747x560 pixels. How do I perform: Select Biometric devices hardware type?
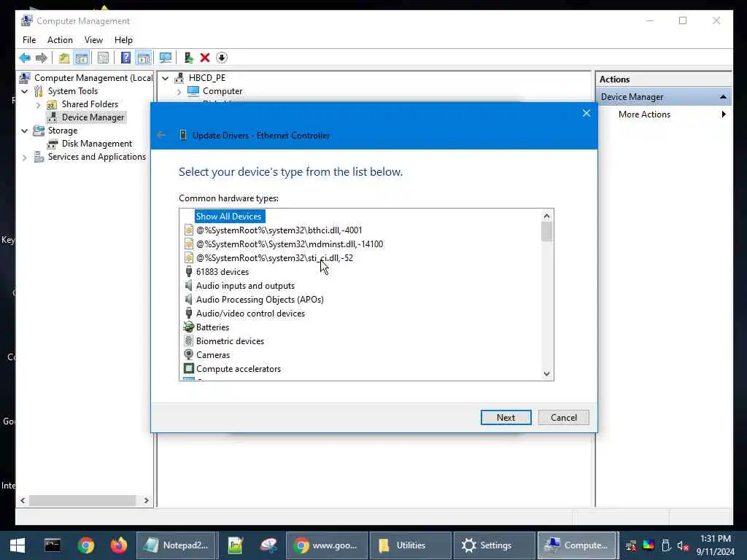(230, 341)
